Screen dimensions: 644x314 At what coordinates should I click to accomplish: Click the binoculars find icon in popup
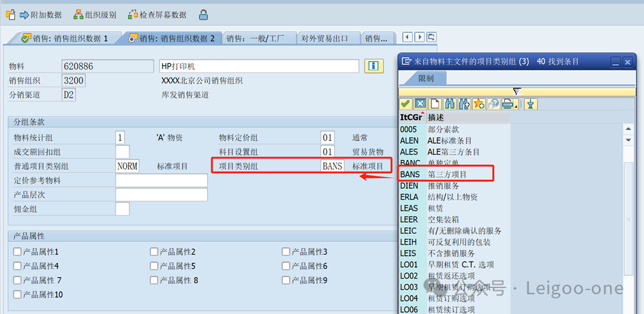449,104
